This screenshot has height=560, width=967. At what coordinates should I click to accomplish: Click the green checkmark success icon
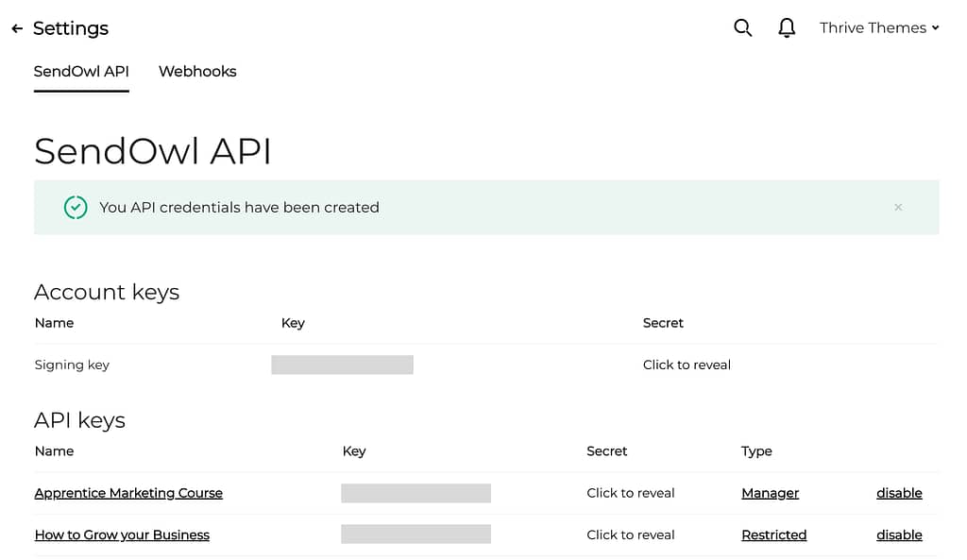tap(76, 207)
